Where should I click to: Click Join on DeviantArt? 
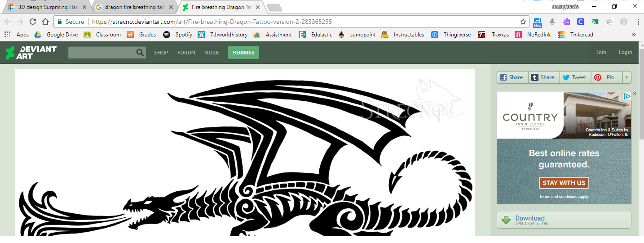pyautogui.click(x=601, y=52)
